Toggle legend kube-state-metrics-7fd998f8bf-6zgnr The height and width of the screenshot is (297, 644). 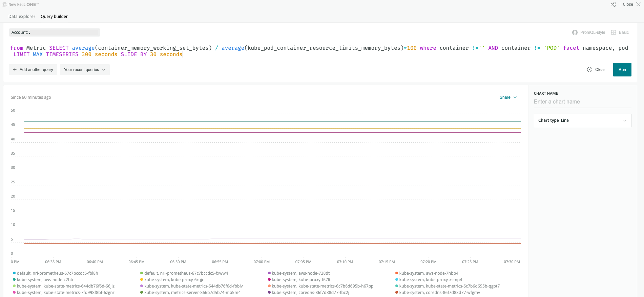63,293
